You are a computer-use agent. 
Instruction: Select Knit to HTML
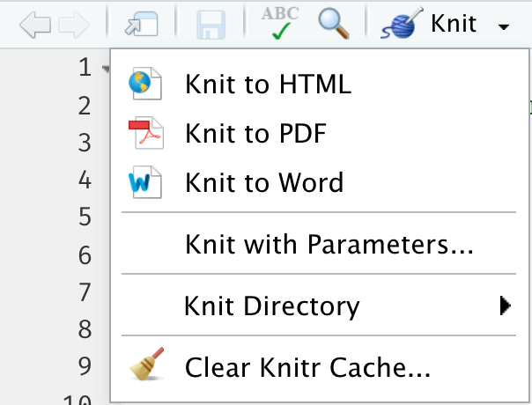coord(268,85)
